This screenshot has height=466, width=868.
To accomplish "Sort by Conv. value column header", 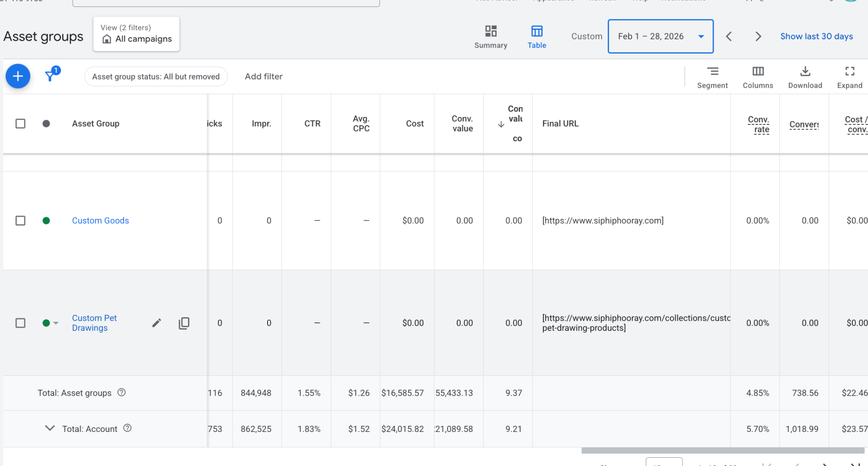I will (462, 124).
